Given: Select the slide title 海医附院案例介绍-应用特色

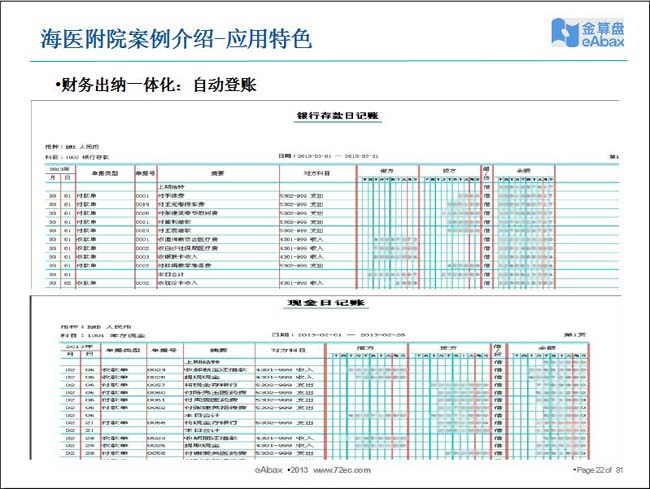Looking at the screenshot, I should pyautogui.click(x=176, y=39).
